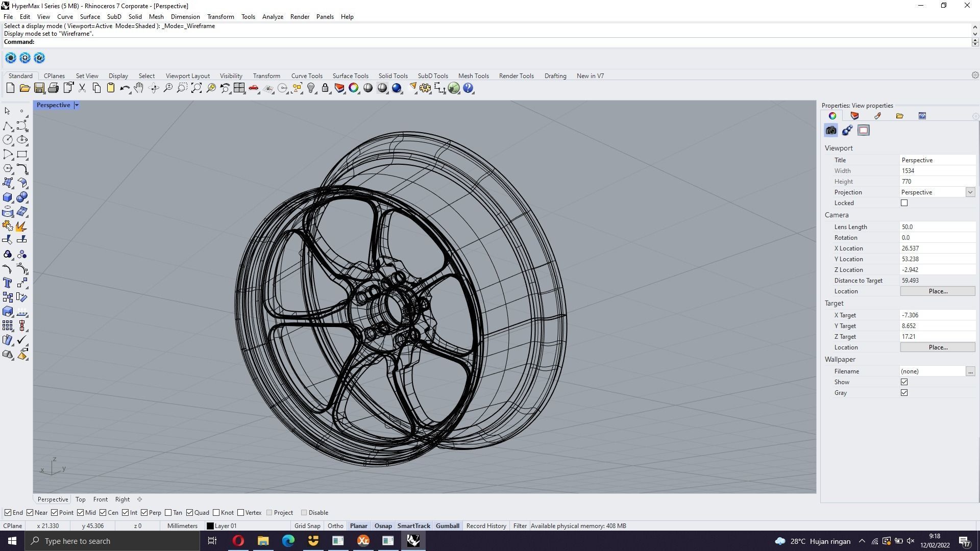Enable the Tan osnap checkbox
Image resolution: width=980 pixels, height=551 pixels.
(x=168, y=513)
